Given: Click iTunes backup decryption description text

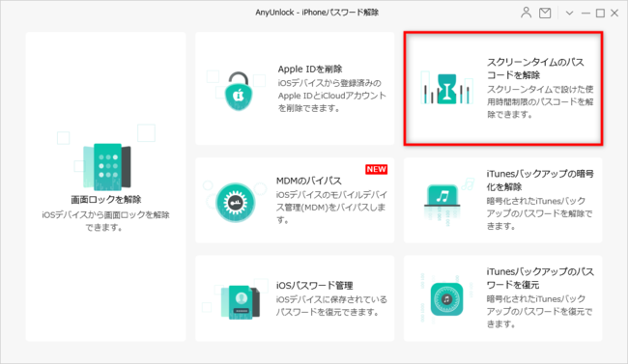Looking at the screenshot, I should pos(539,213).
